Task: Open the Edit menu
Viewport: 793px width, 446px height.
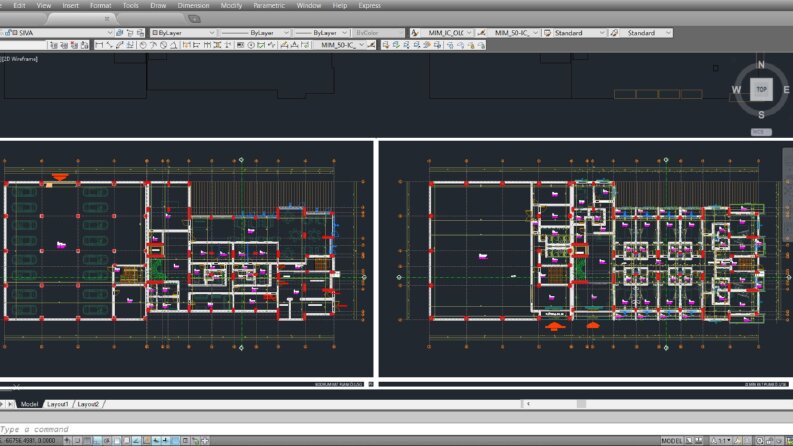Action: pyautogui.click(x=19, y=6)
